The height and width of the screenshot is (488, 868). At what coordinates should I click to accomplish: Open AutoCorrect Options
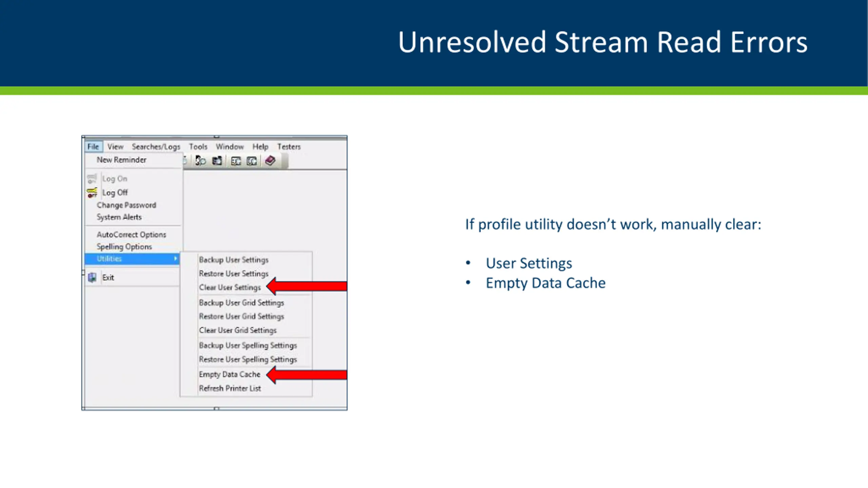[131, 235]
